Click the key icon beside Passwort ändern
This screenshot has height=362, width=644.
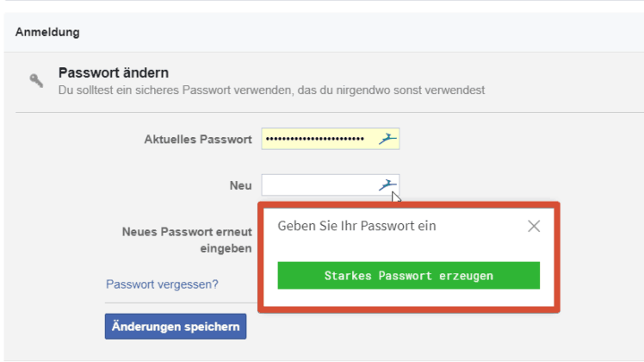click(36, 80)
